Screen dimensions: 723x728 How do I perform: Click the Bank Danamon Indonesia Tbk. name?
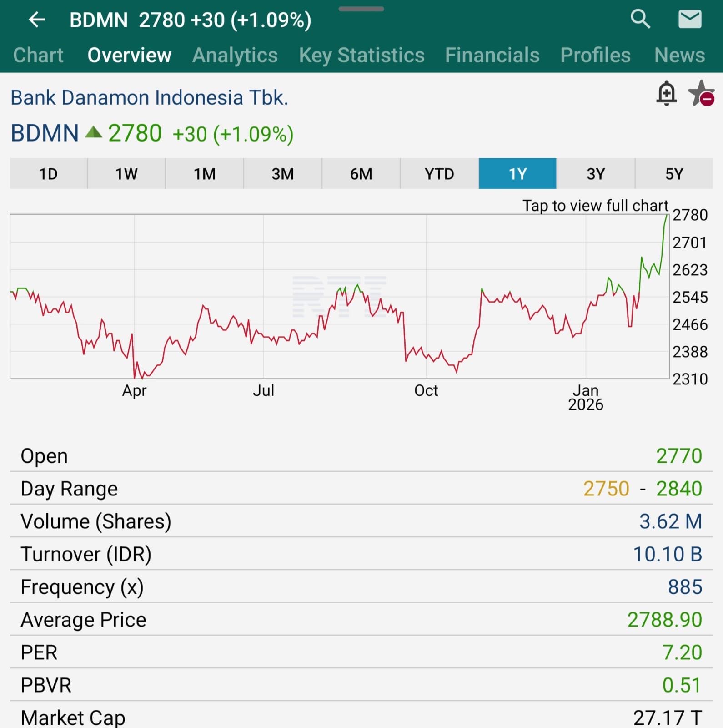coord(150,97)
